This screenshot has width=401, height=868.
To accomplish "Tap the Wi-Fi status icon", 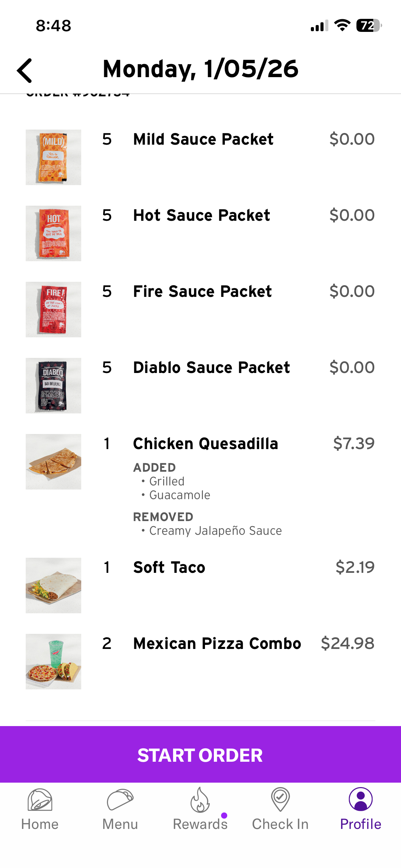I will pyautogui.click(x=342, y=25).
